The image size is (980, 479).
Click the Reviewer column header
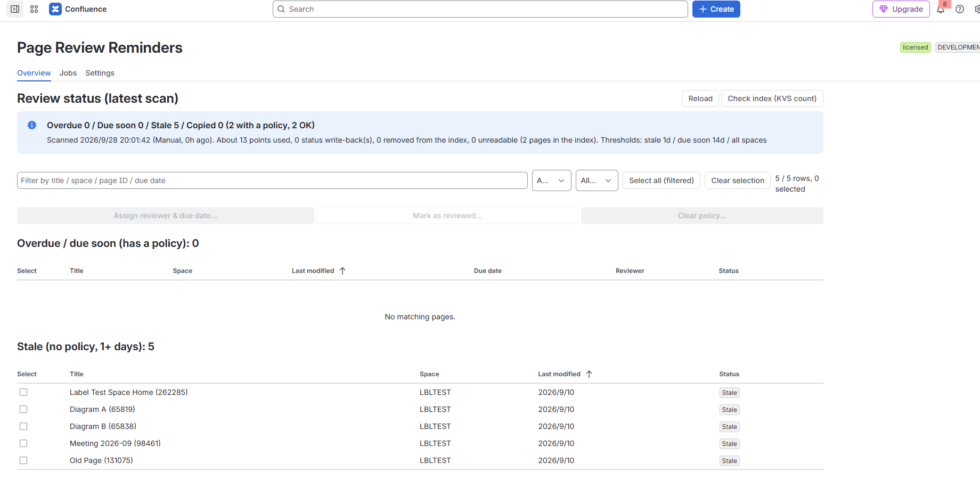click(630, 271)
